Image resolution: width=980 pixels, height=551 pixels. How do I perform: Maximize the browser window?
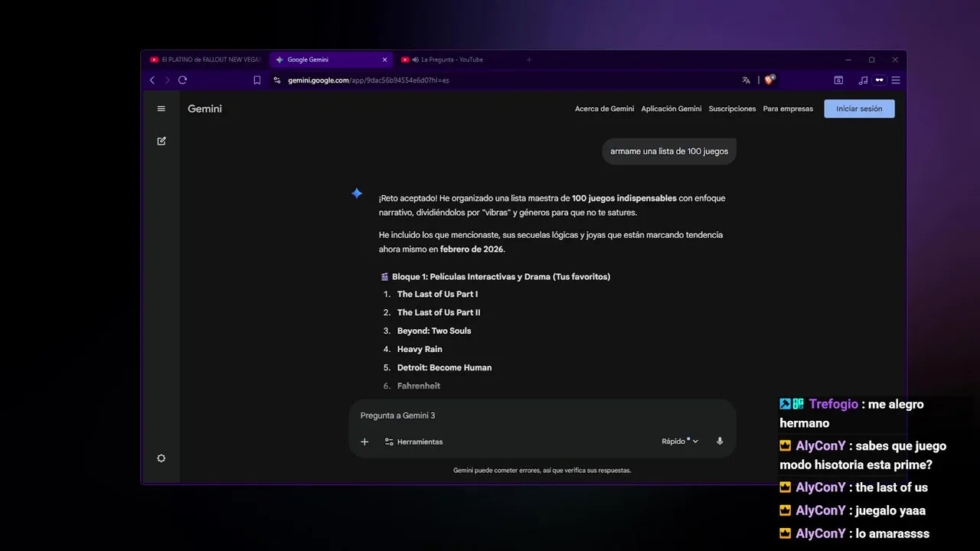click(x=871, y=60)
